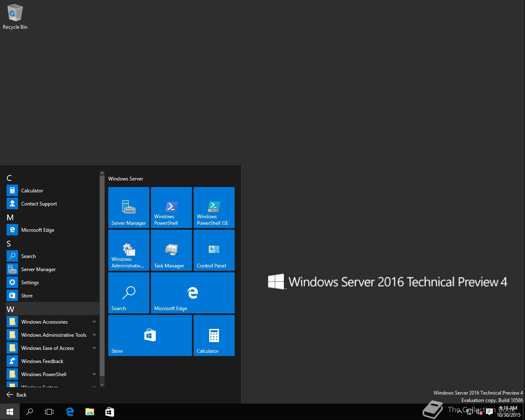Expand the Windows Accessories folder
The width and height of the screenshot is (525, 420).
pyautogui.click(x=52, y=322)
